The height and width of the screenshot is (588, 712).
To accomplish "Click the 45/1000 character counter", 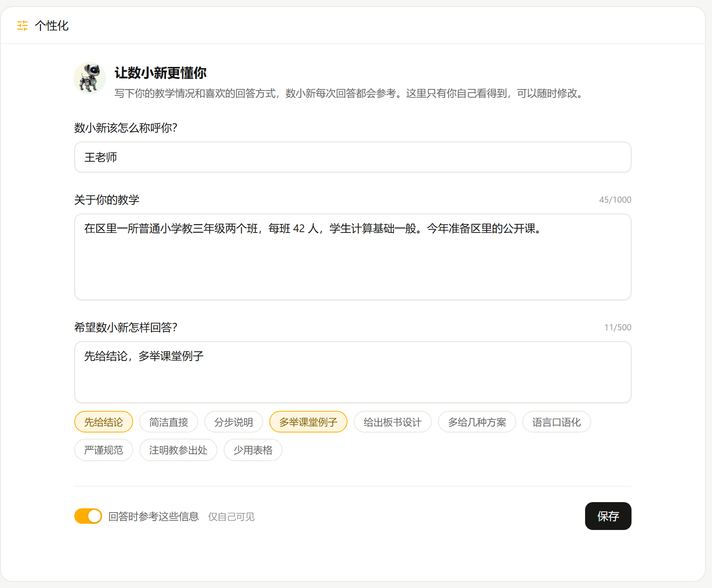I will click(615, 200).
